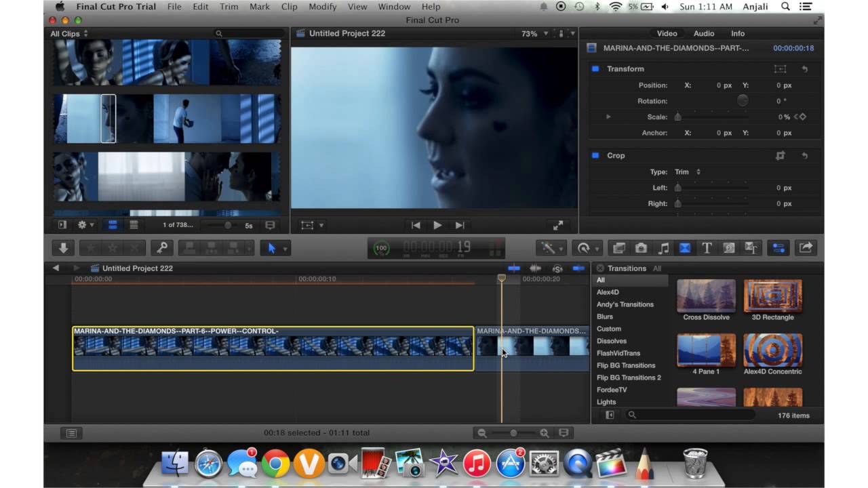Toggle the Transform effect blue checkbox
868x488 pixels.
tap(595, 68)
